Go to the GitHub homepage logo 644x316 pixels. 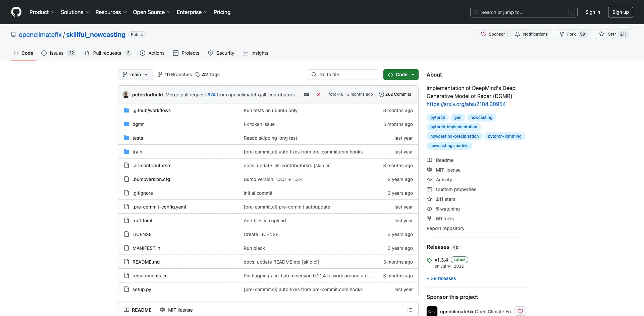coord(16,12)
